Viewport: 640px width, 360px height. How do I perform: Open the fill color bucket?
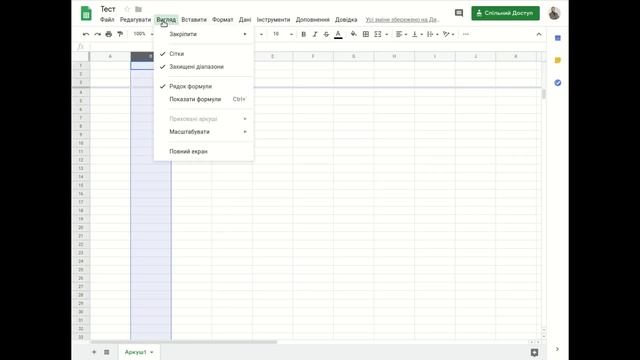tap(353, 34)
